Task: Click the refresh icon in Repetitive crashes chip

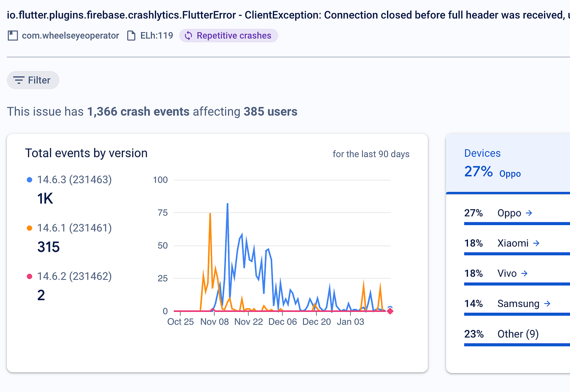Action: 188,36
